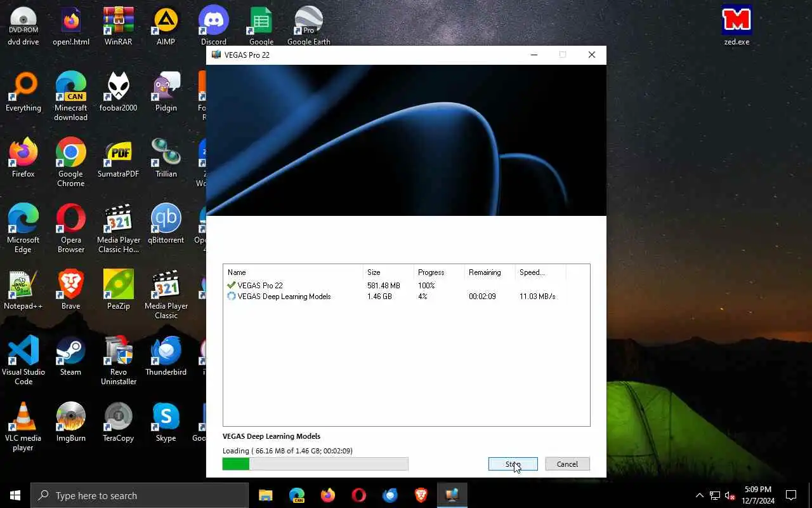Open the Revo Uninstaller shortcut

[x=119, y=361]
